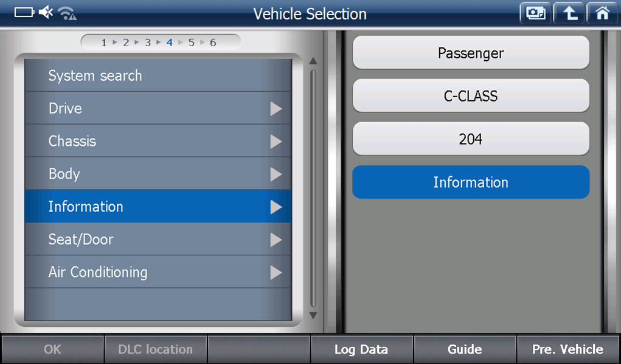Open the Body systems entry

[64, 174]
